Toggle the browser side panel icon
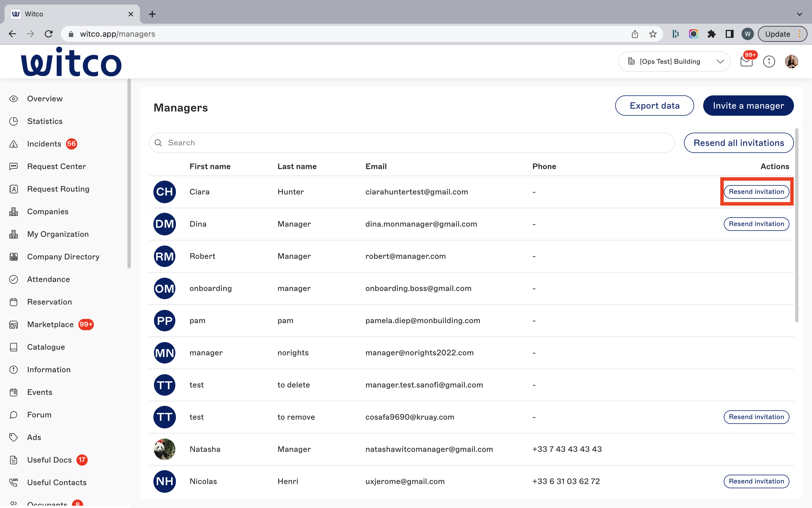 click(x=729, y=34)
